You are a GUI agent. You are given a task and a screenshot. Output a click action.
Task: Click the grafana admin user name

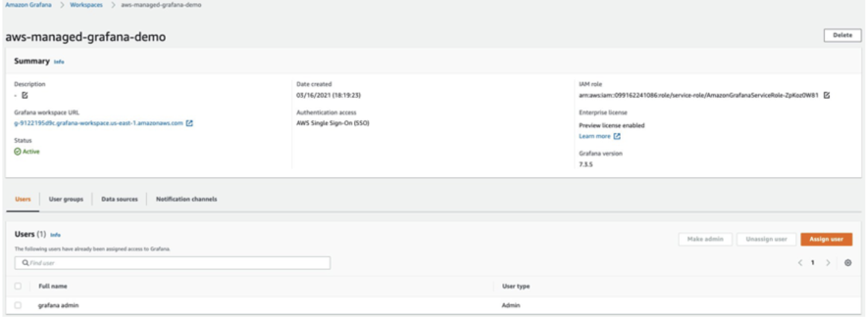pos(58,306)
